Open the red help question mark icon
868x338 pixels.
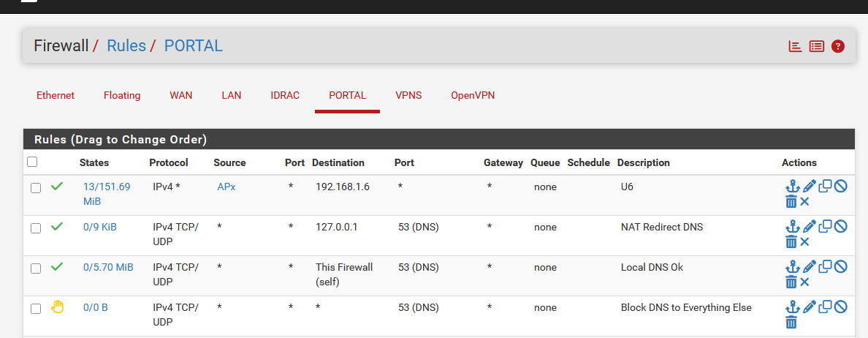pos(837,46)
